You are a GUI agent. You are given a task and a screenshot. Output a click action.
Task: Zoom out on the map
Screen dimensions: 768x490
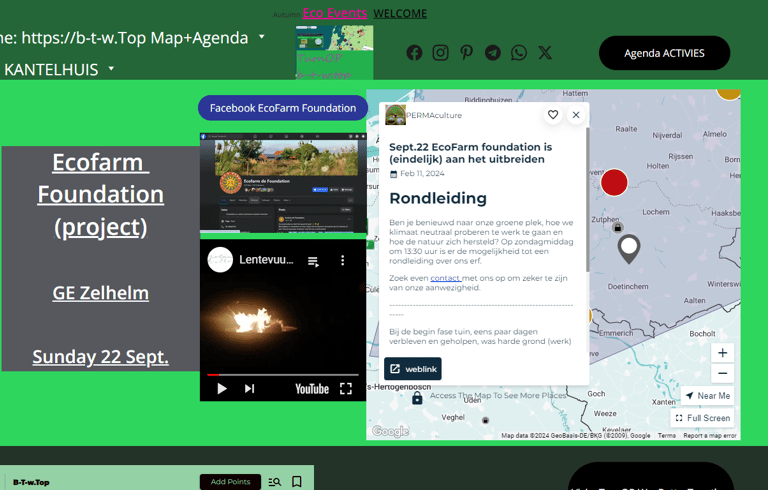722,373
